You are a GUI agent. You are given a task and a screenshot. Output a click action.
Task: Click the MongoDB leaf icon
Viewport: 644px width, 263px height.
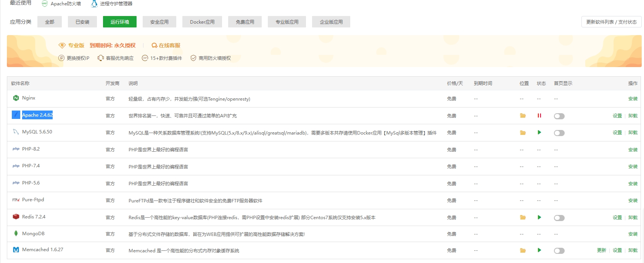[x=16, y=233]
